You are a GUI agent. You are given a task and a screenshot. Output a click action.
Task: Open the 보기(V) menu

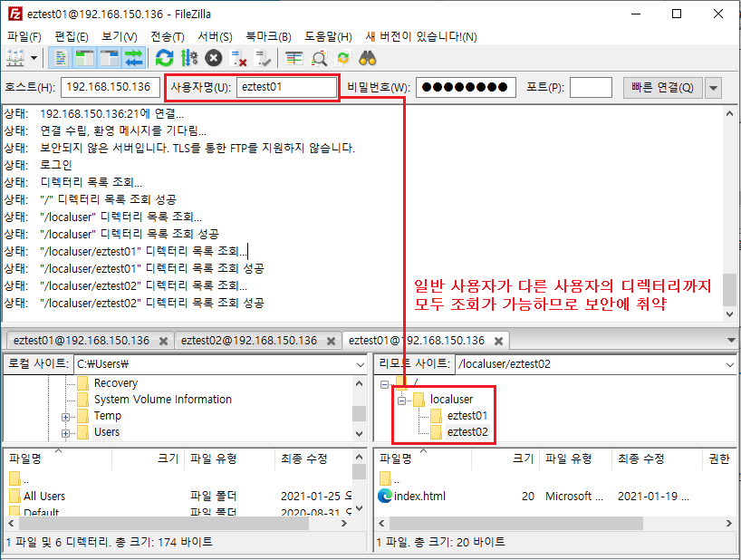click(x=120, y=36)
